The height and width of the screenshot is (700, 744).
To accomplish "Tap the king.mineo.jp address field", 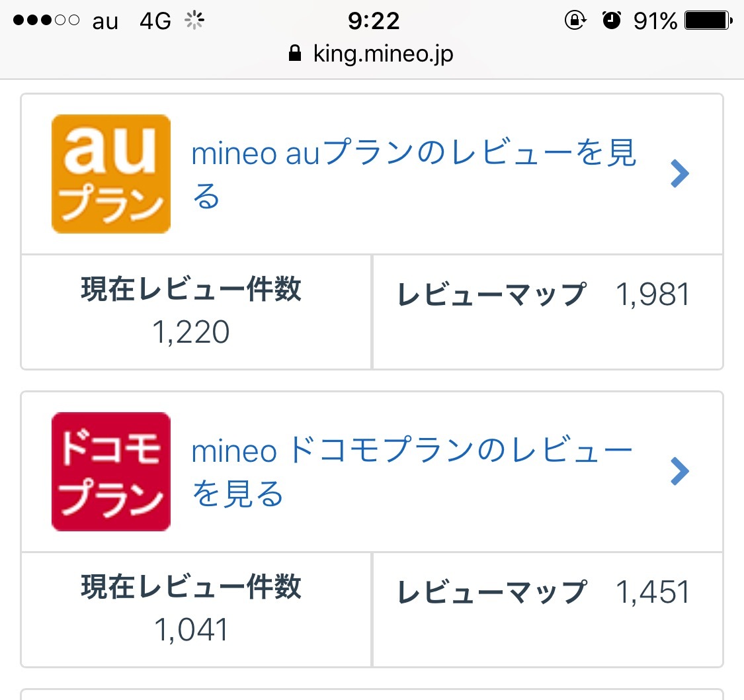I will pos(383,54).
